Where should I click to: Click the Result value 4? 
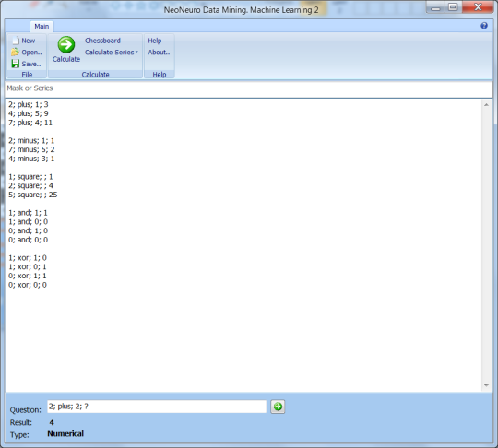(x=52, y=422)
